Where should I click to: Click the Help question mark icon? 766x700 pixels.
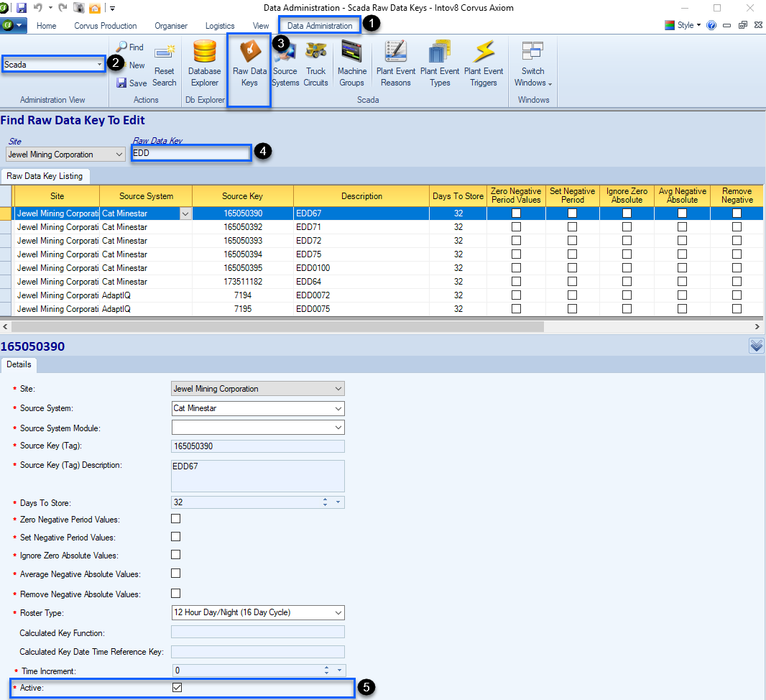pos(711,25)
